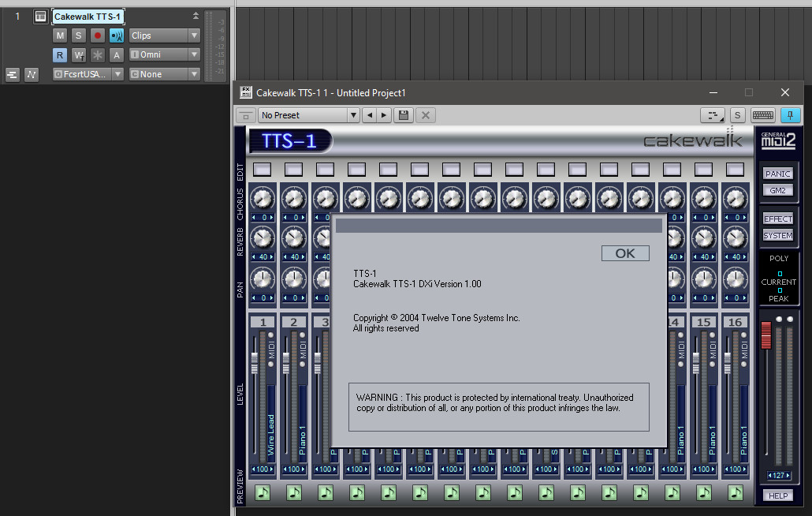The width and height of the screenshot is (812, 516).
Task: Select part number 1 button
Action: tap(263, 322)
